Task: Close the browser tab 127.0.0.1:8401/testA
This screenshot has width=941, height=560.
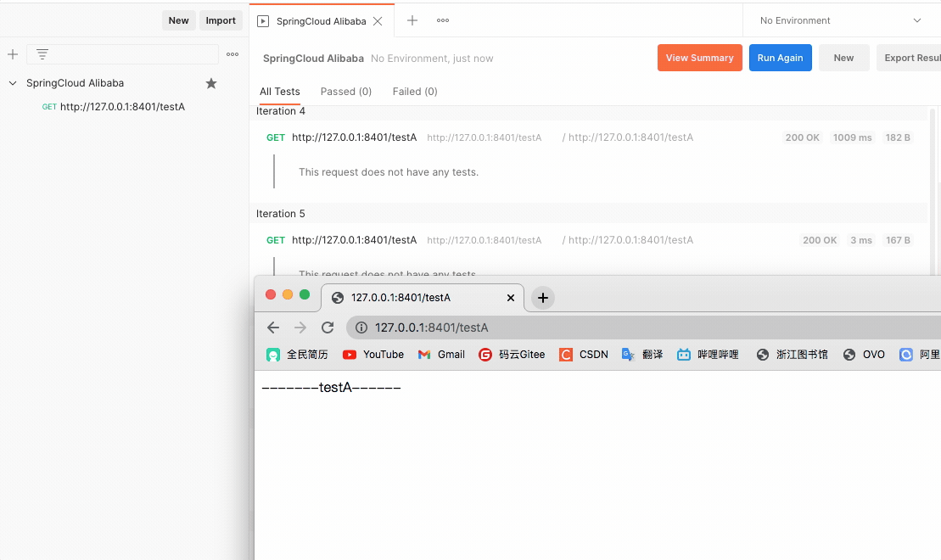Action: (511, 298)
